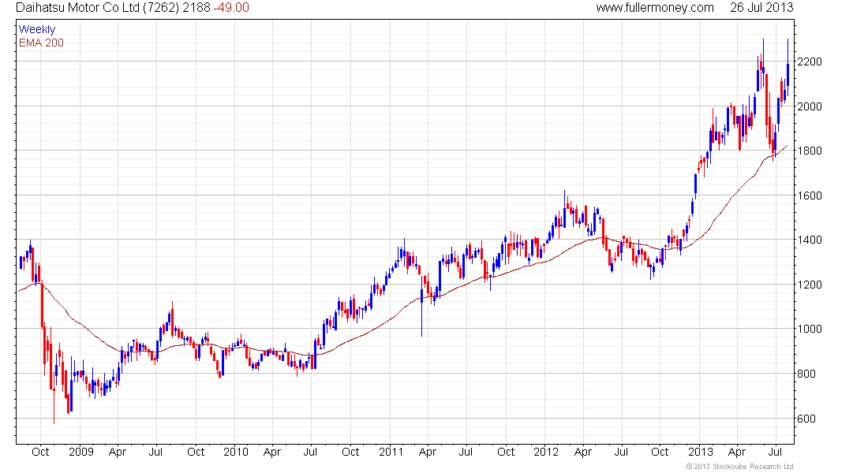
Task: Click the 2011 year marker on the time axis
Action: (390, 452)
